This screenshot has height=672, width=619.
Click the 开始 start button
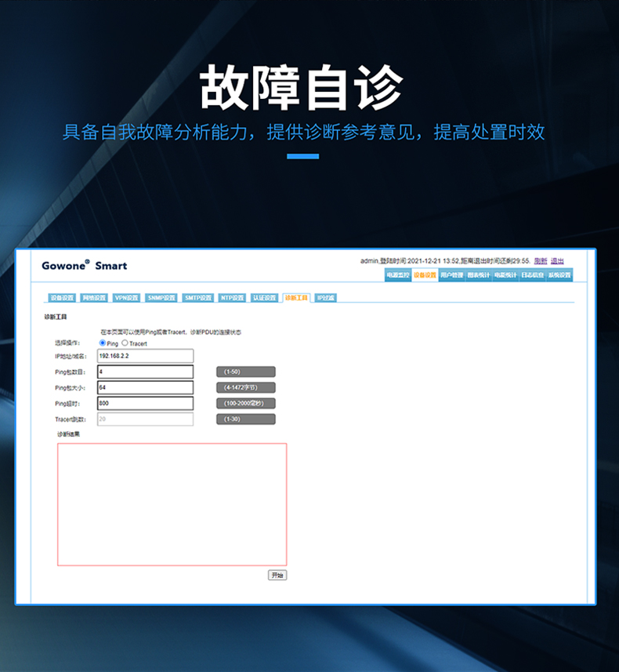(277, 575)
